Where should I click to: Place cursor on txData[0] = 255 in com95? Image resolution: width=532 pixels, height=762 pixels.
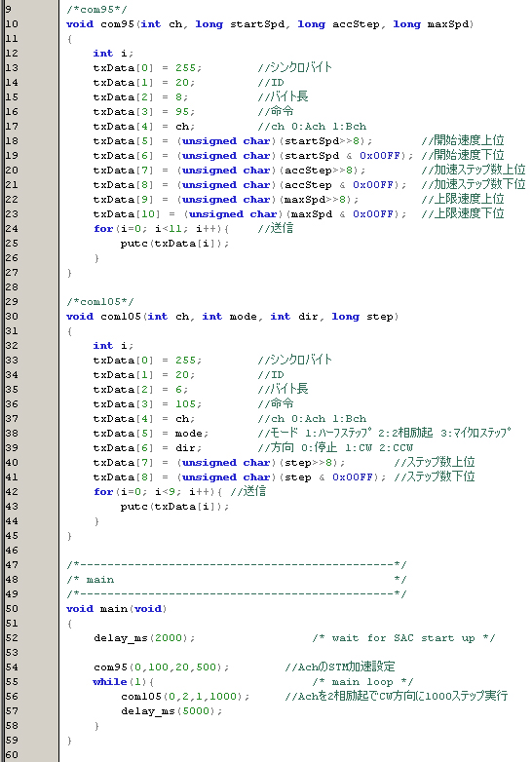(147, 68)
